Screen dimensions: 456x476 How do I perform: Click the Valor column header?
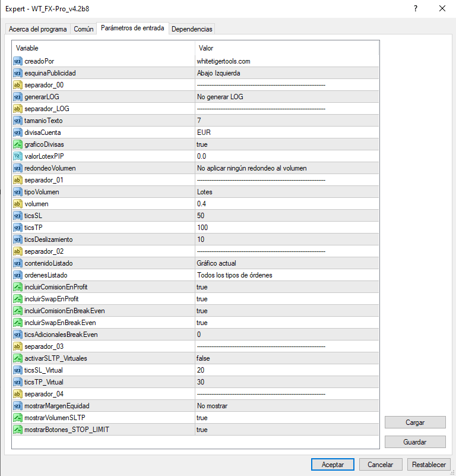point(287,48)
